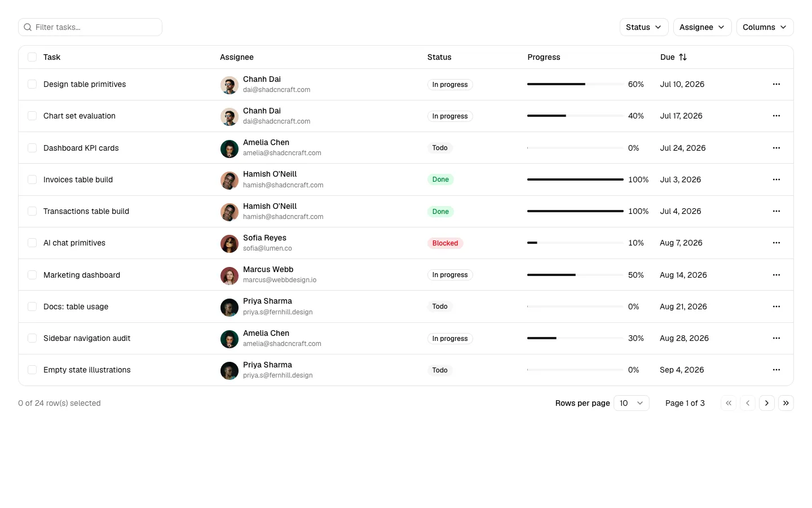Click Sofia Reyes avatar
812x508 pixels.
(x=230, y=243)
